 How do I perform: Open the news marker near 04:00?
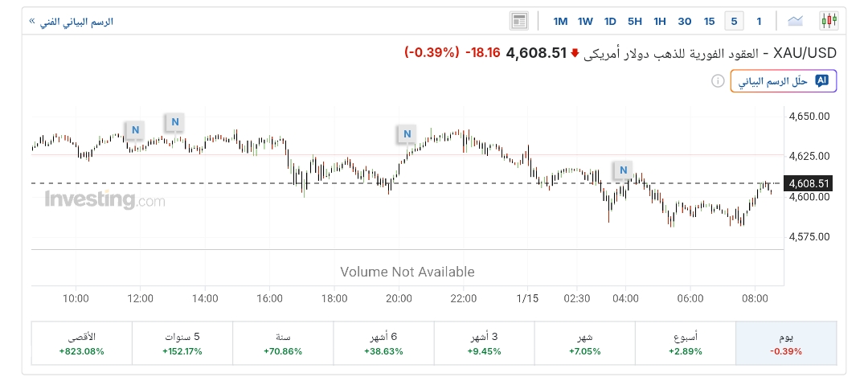(623, 170)
